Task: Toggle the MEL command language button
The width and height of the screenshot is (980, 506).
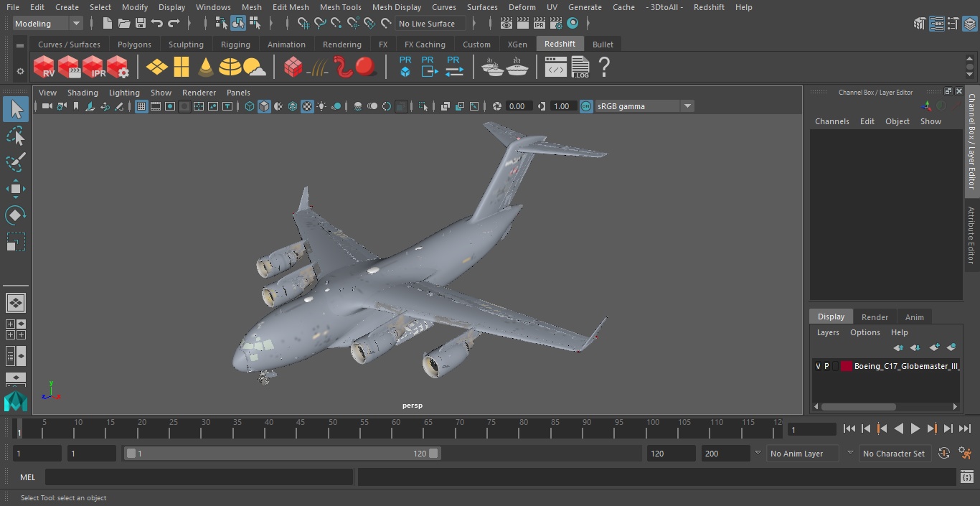Action: (28, 477)
